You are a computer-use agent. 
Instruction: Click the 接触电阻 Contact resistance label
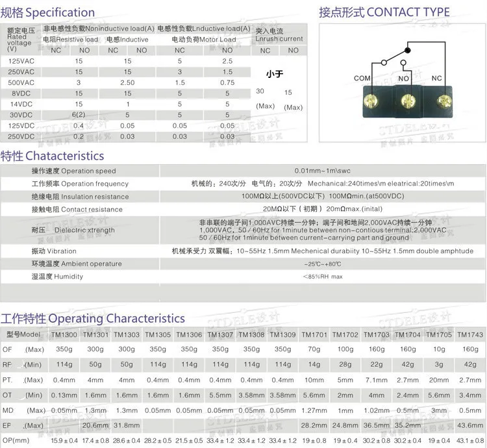point(77,209)
